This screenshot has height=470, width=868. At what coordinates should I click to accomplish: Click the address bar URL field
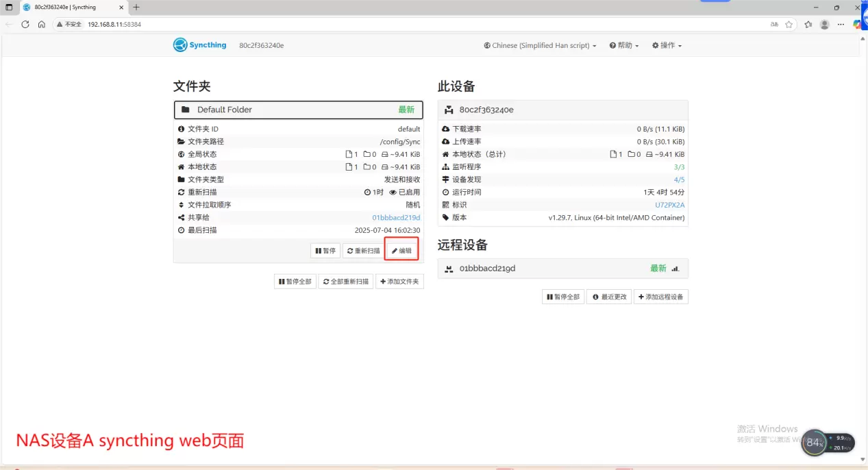(411, 24)
